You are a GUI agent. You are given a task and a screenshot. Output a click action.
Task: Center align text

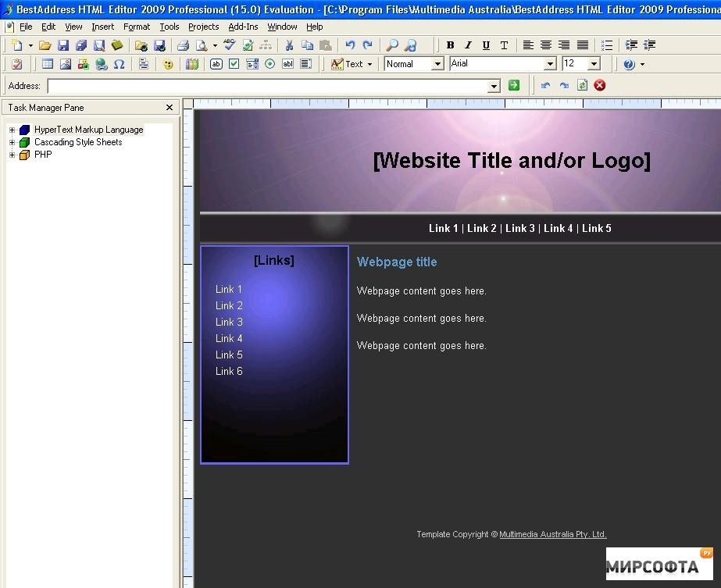[x=546, y=45]
